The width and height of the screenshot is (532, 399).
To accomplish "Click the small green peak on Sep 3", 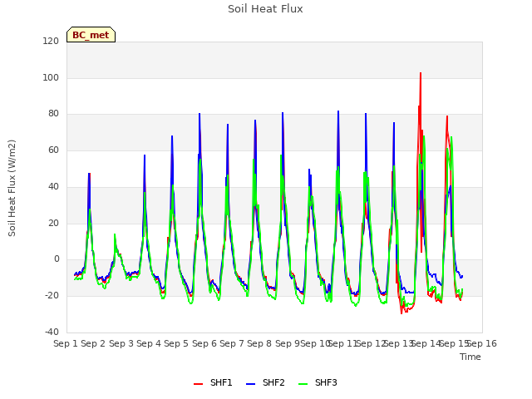I will click(115, 234).
